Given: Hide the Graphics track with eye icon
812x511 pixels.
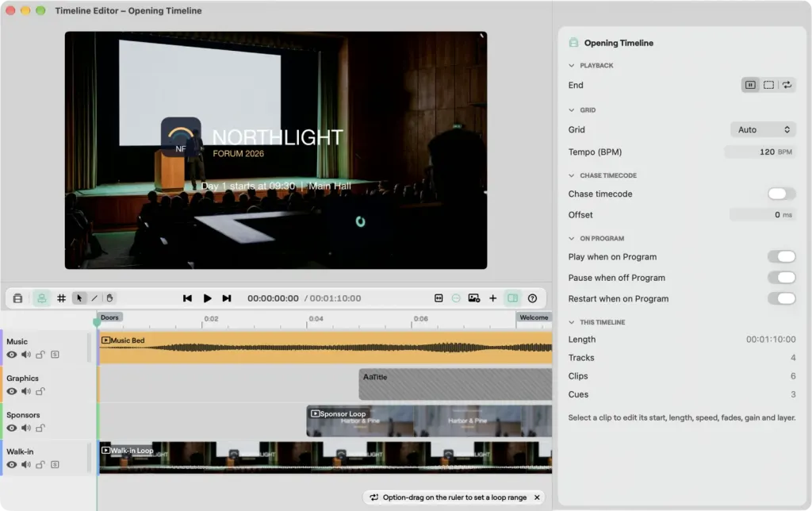Looking at the screenshot, I should pos(11,391).
